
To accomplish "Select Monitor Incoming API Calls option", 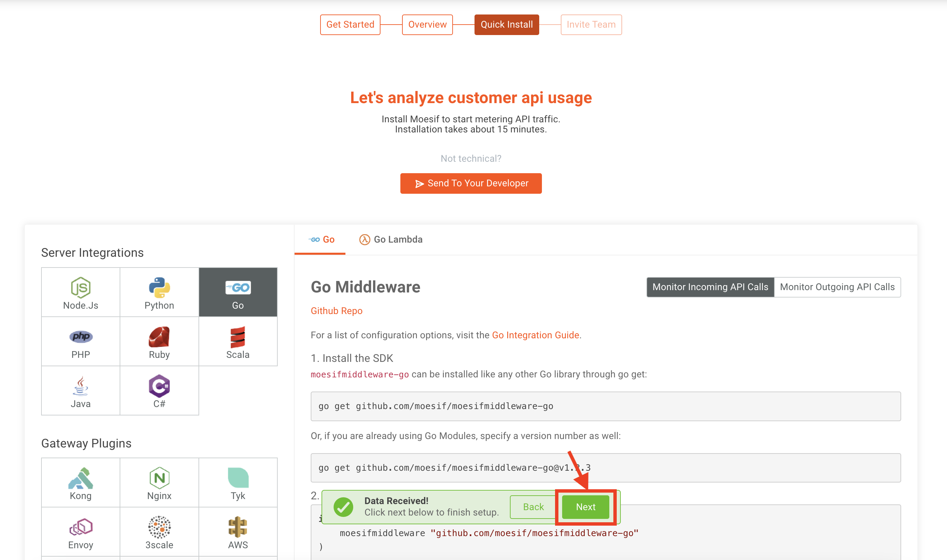I will pos(710,287).
